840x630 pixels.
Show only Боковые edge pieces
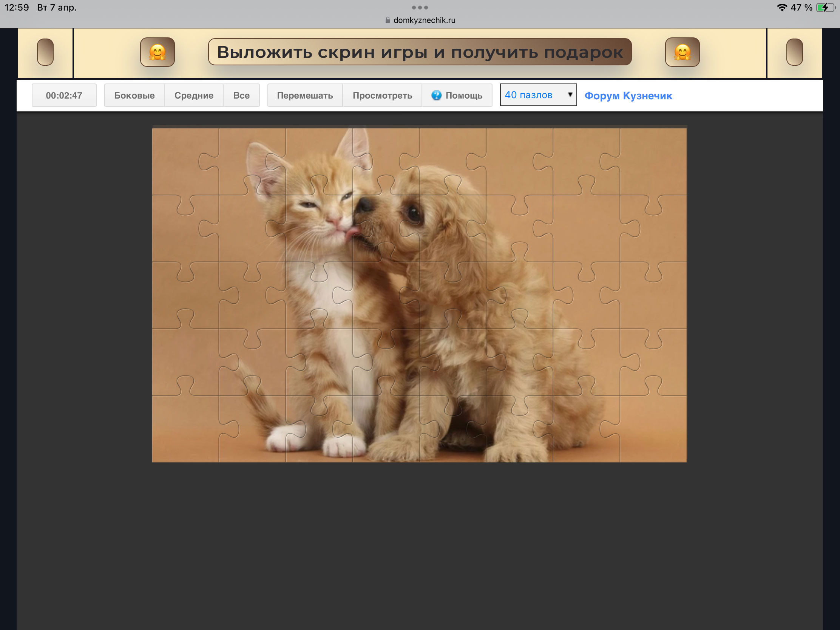coord(134,95)
